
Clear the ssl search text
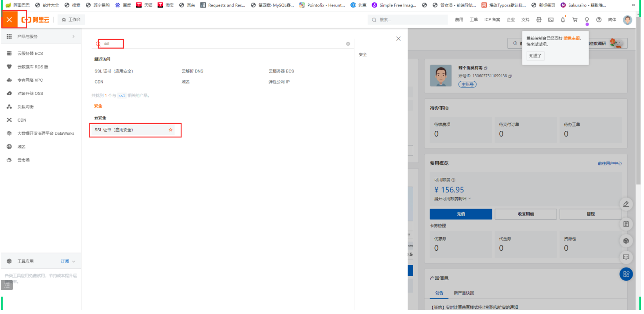[348, 44]
